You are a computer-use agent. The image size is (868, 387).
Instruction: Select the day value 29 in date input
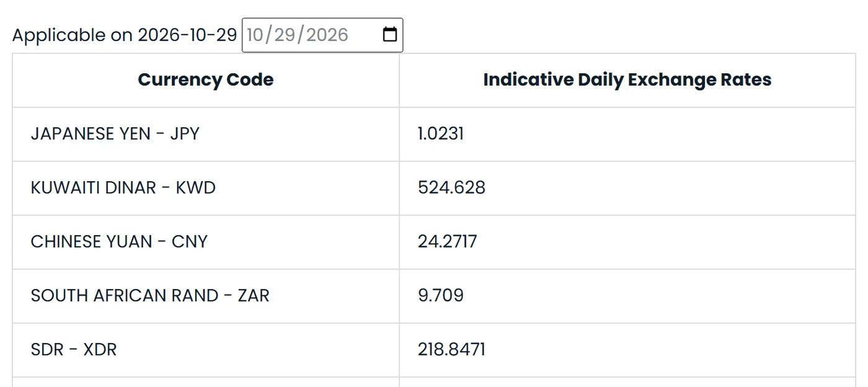click(285, 35)
